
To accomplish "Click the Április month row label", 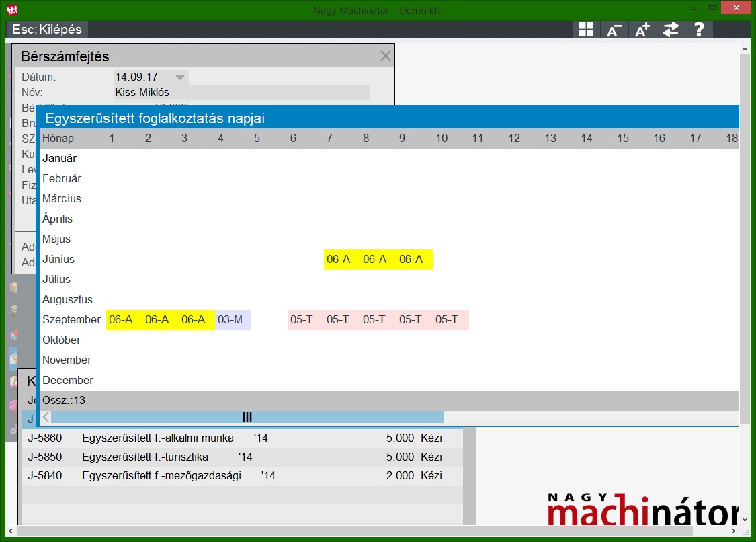I will pyautogui.click(x=57, y=219).
